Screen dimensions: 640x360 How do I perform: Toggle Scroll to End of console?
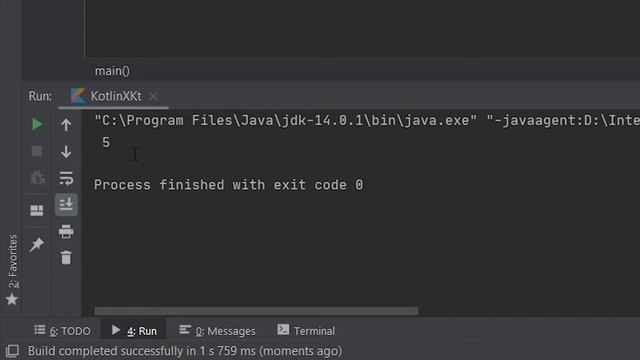click(x=66, y=204)
